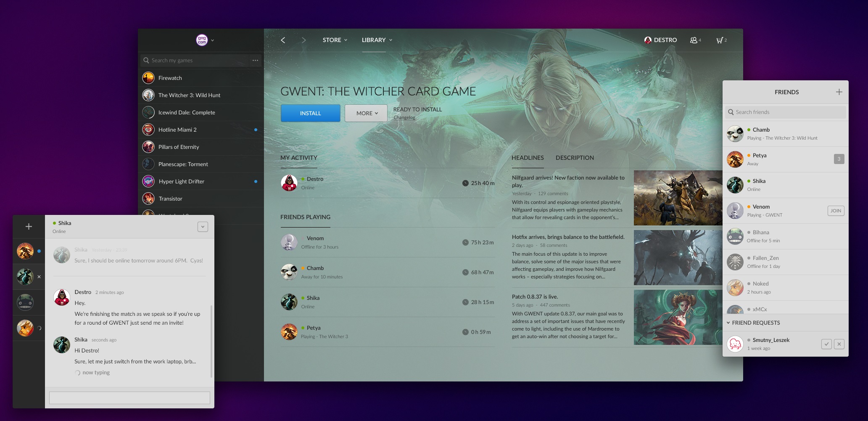Go back with the left arrow

click(283, 40)
